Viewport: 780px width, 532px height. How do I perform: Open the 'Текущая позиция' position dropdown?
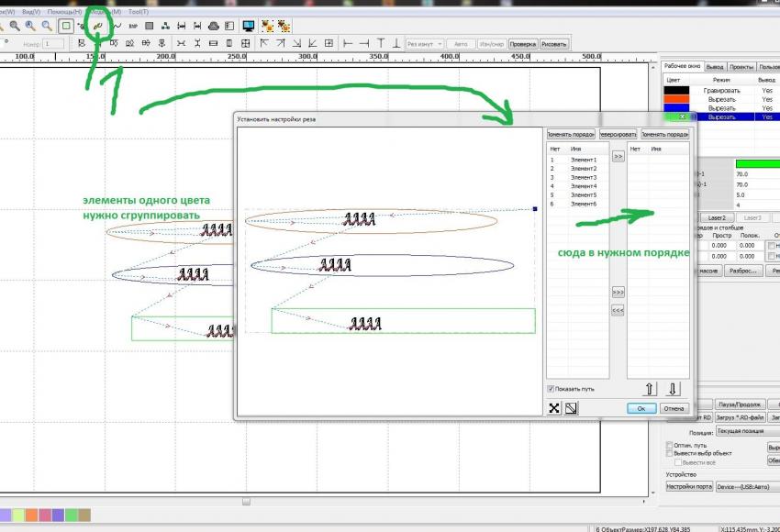tap(740, 430)
